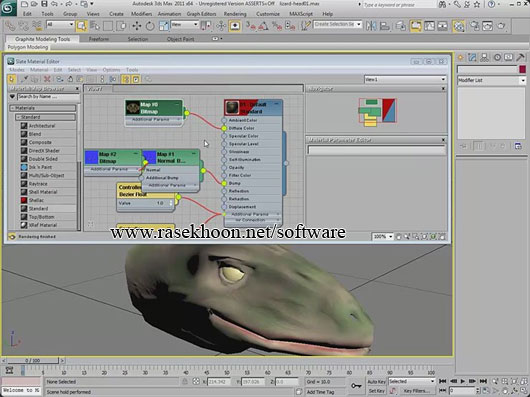
Task: Click the New Scene icon
Action: pos(24,4)
